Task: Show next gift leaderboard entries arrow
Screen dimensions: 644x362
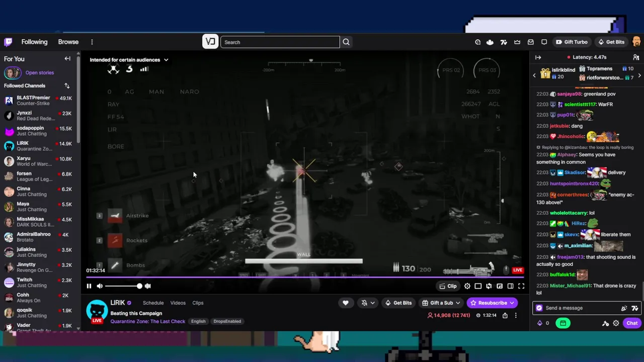Action: (639, 75)
